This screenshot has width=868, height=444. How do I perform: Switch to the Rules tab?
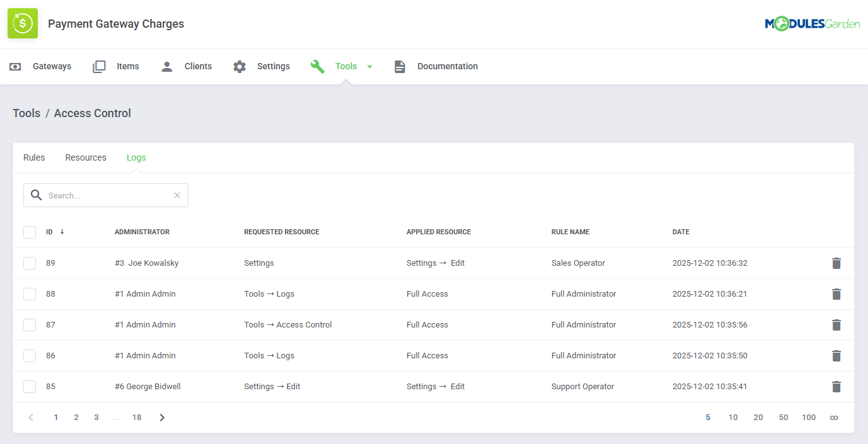[x=34, y=157]
